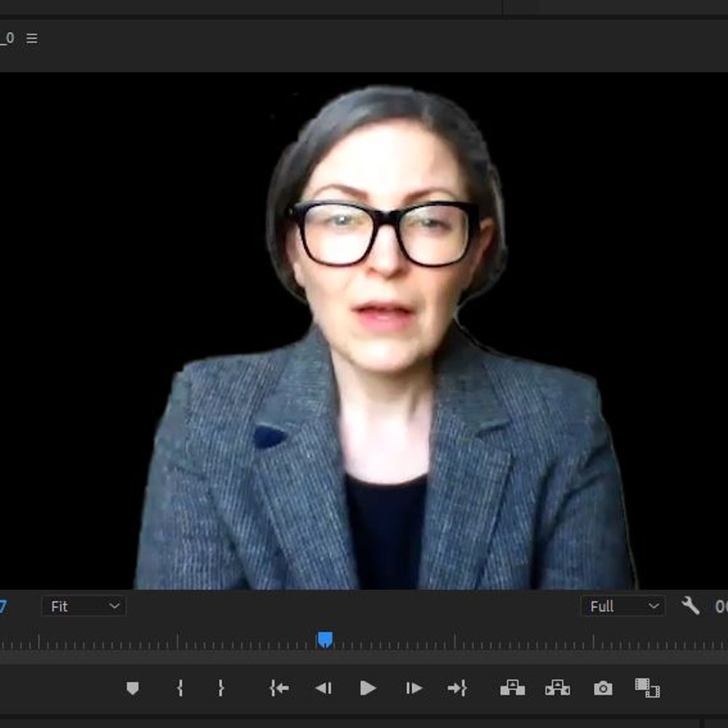Play the video in the monitor

[x=368, y=688]
